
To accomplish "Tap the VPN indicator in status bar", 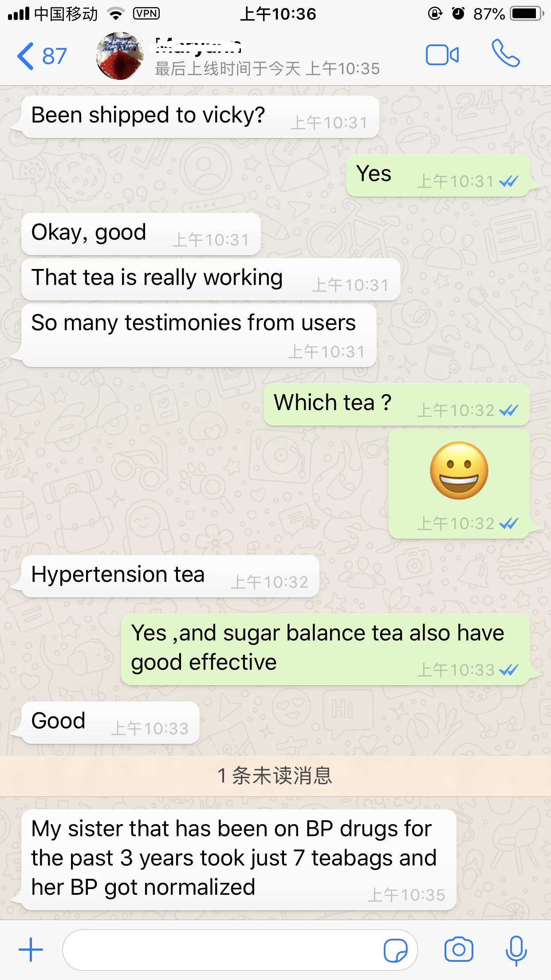I will [146, 14].
